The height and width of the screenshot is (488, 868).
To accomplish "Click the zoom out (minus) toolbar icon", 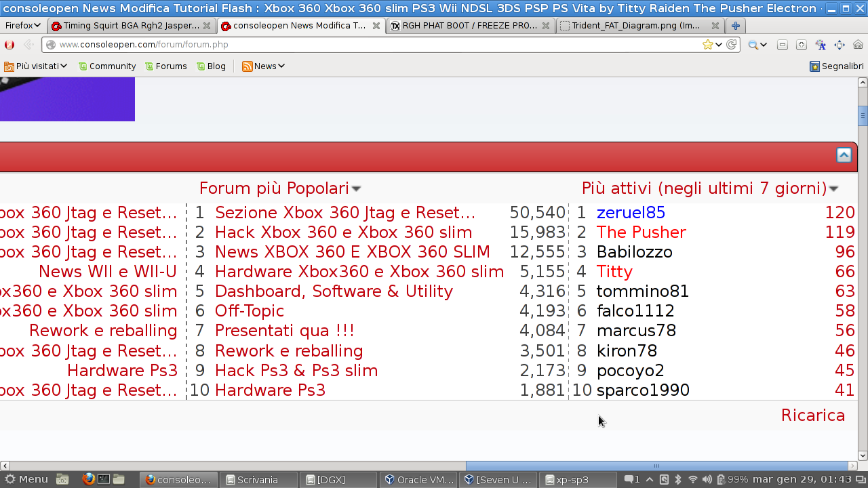I will [x=782, y=45].
